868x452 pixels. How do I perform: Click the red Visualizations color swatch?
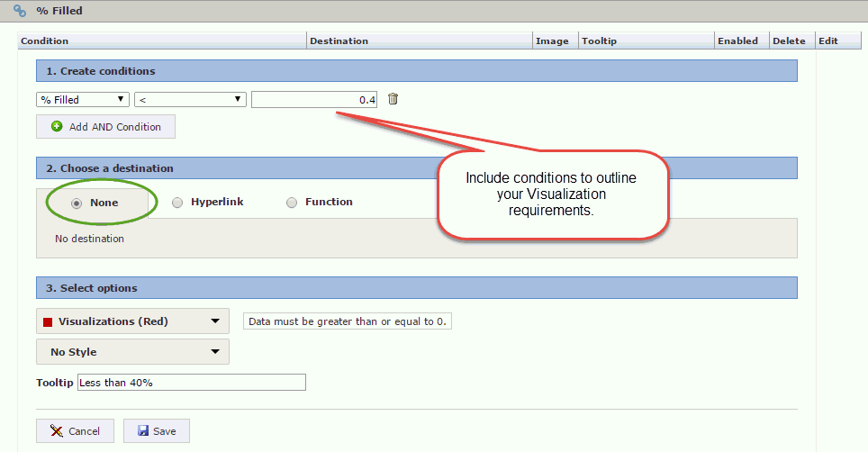pos(48,321)
